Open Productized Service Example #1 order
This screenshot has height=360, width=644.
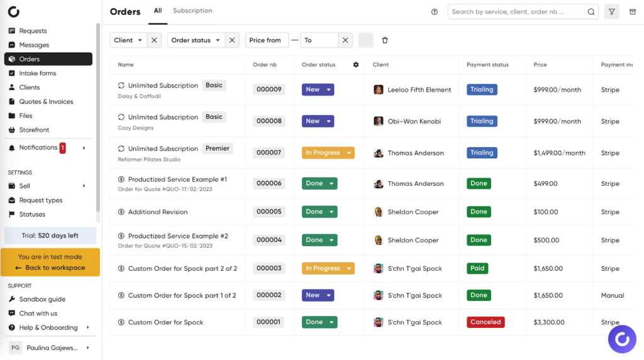tap(177, 180)
